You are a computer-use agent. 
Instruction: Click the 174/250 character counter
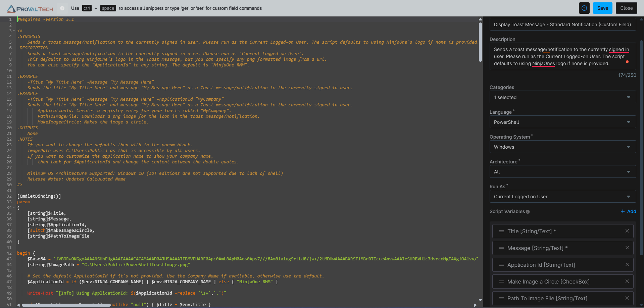[627, 75]
